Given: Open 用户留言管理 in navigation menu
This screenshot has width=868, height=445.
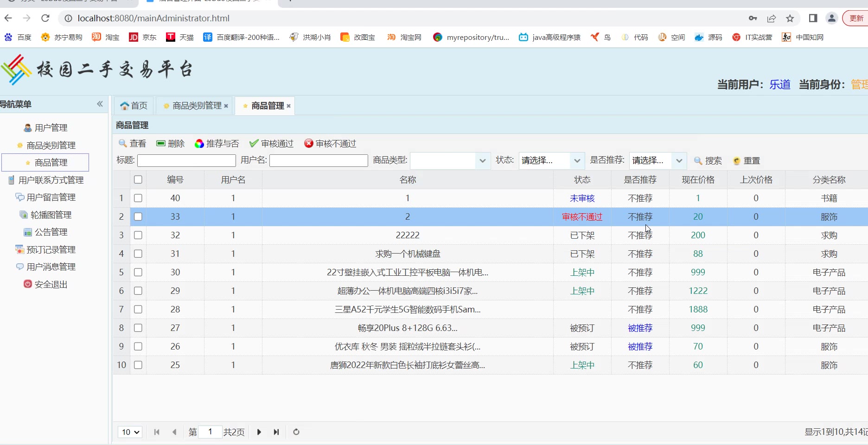Looking at the screenshot, I should [x=51, y=197].
